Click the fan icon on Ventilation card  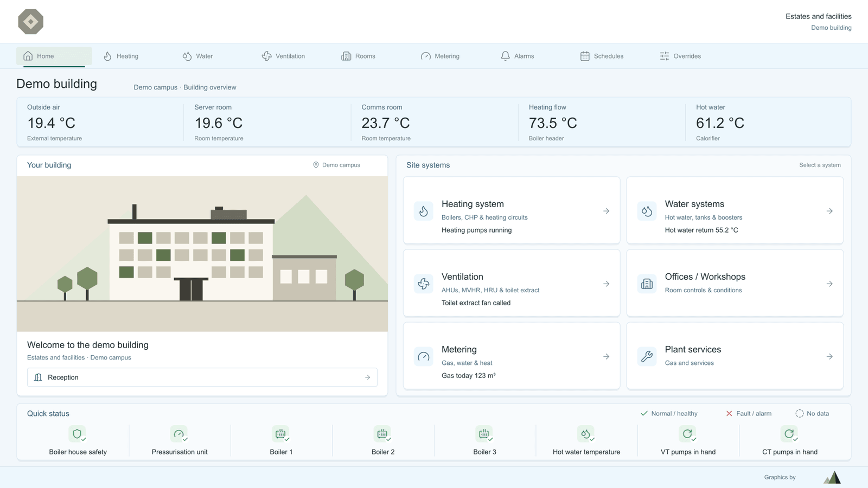click(x=424, y=284)
